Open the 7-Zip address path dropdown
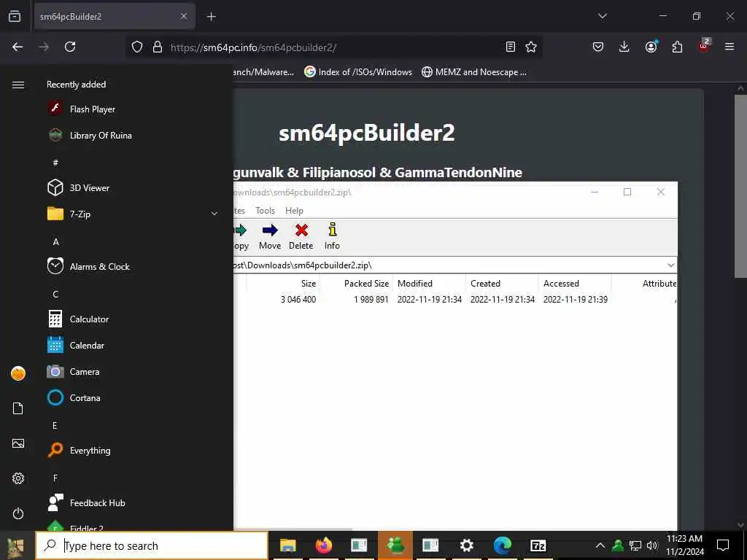The height and width of the screenshot is (560, 747). tap(671, 265)
